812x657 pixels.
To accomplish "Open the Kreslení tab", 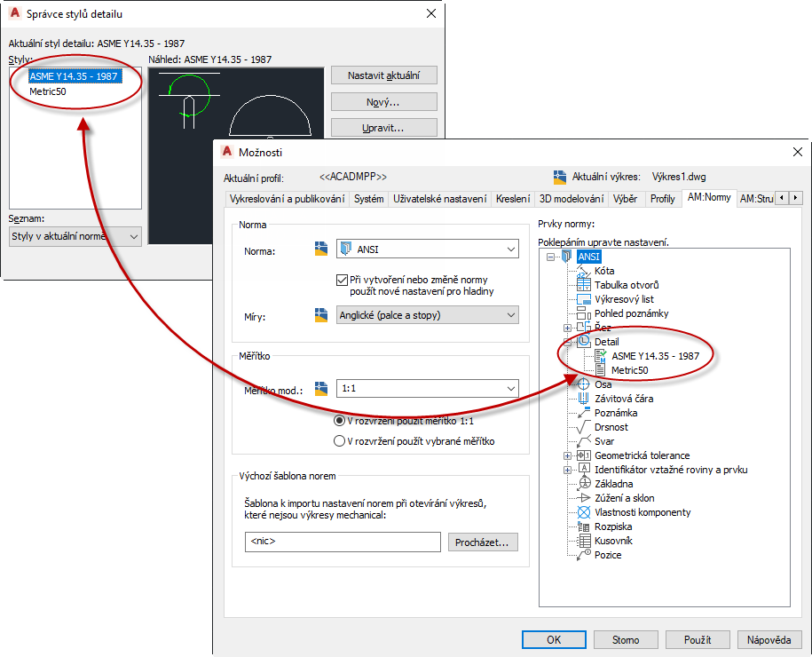I will click(x=513, y=199).
